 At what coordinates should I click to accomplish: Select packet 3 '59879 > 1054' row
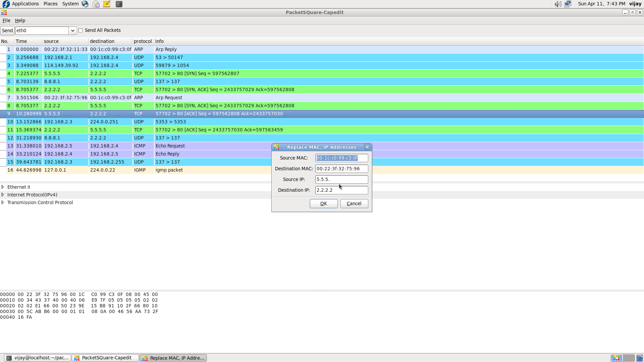coord(322,65)
